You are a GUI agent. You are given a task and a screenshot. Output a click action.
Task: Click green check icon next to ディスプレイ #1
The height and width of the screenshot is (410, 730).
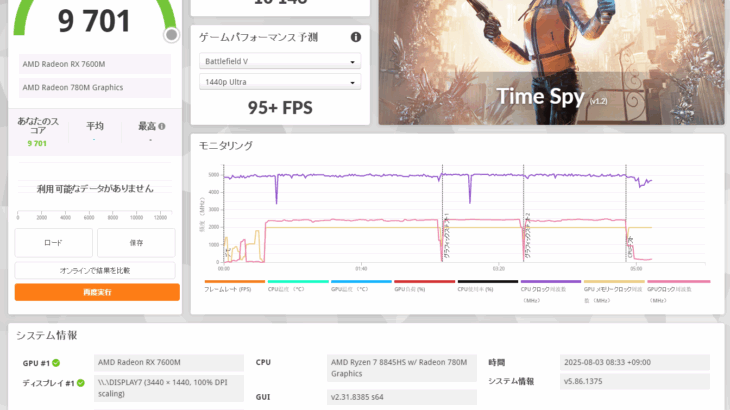[x=81, y=383]
